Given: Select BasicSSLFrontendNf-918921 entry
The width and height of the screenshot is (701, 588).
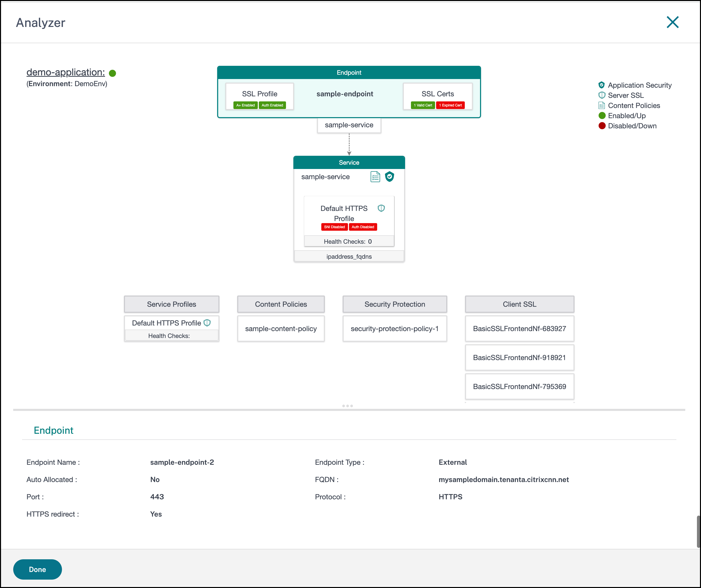Looking at the screenshot, I should (x=519, y=358).
